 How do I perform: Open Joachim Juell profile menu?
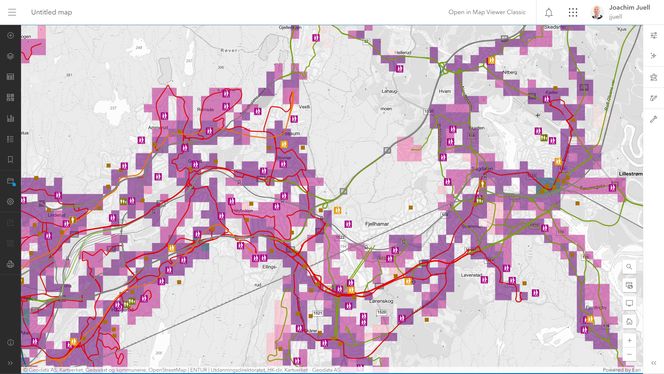pyautogui.click(x=620, y=12)
